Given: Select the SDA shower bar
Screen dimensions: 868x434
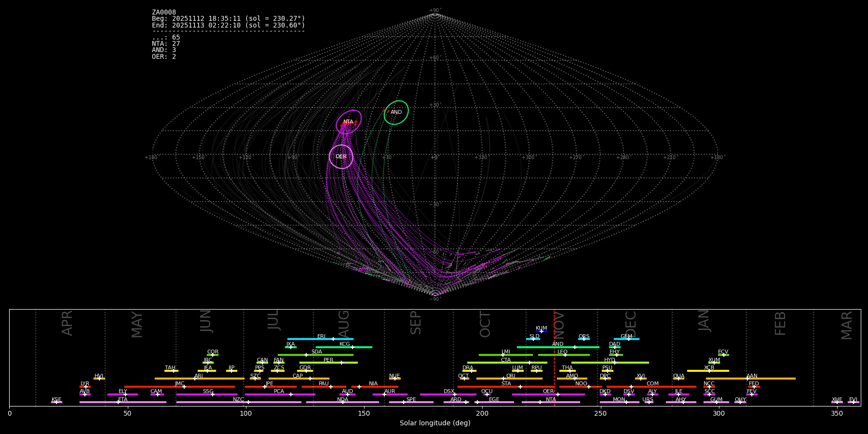Looking at the screenshot, I should point(316,355).
